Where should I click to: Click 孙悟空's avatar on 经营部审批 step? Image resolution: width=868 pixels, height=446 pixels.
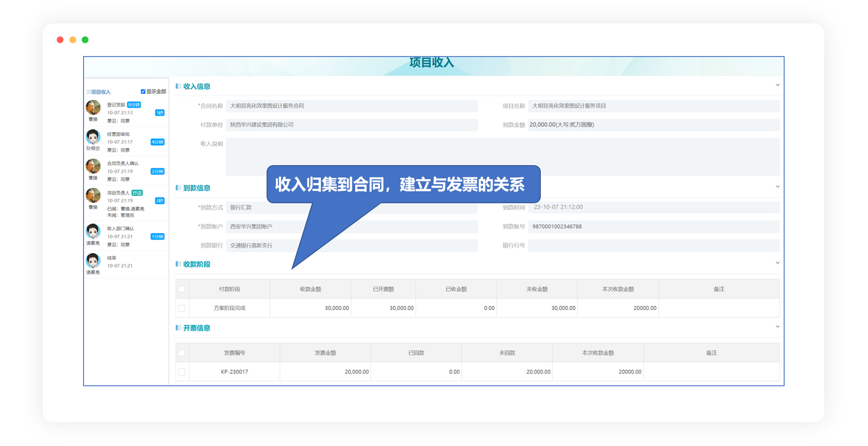(x=93, y=138)
